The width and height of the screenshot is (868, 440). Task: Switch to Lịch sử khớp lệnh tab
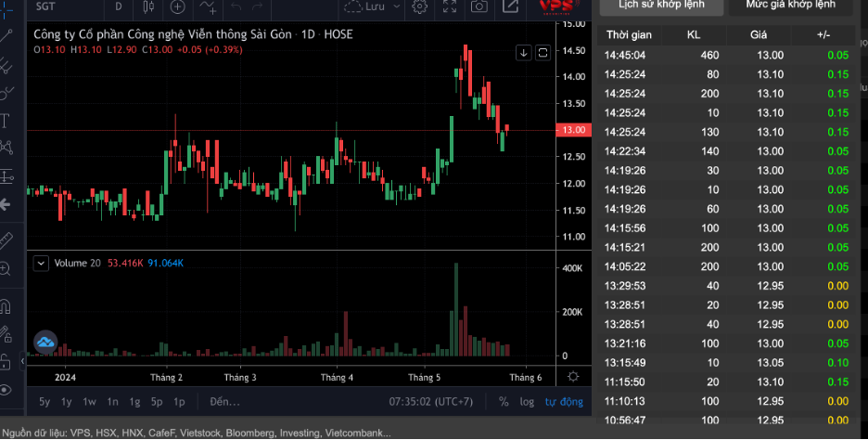(661, 5)
